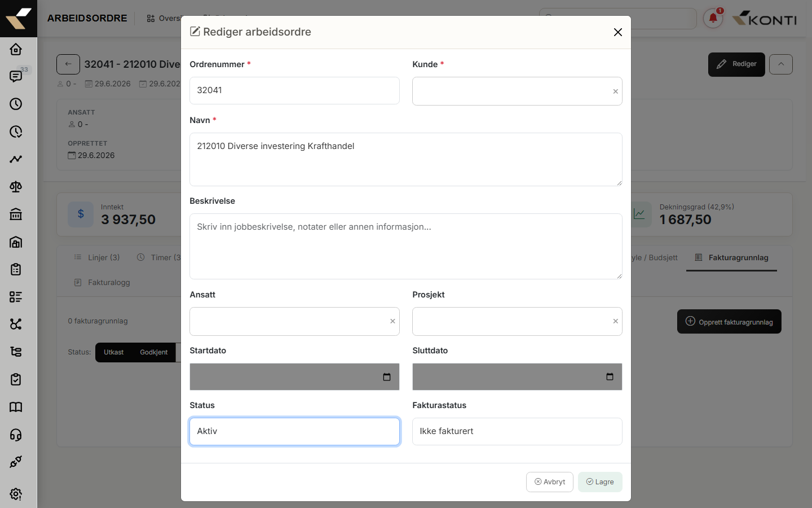
Task: Click the KONTI brand logo at top right
Action: pyautogui.click(x=765, y=19)
